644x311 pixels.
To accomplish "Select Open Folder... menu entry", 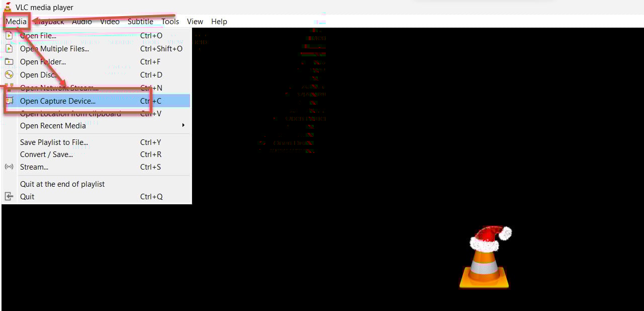I will (x=97, y=62).
